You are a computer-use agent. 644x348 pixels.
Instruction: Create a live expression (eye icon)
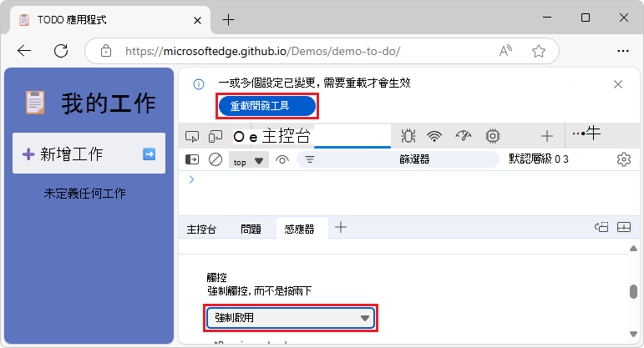pyautogui.click(x=282, y=159)
